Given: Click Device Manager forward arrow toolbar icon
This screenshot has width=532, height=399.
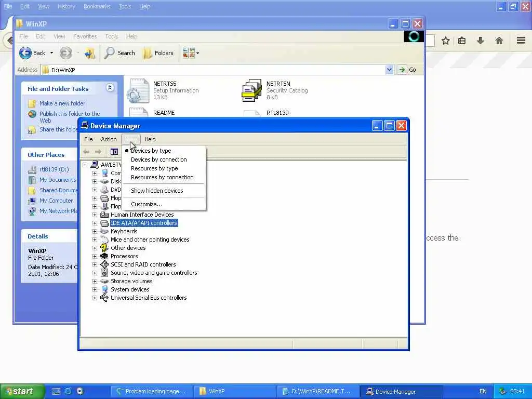Looking at the screenshot, I should coord(98,152).
